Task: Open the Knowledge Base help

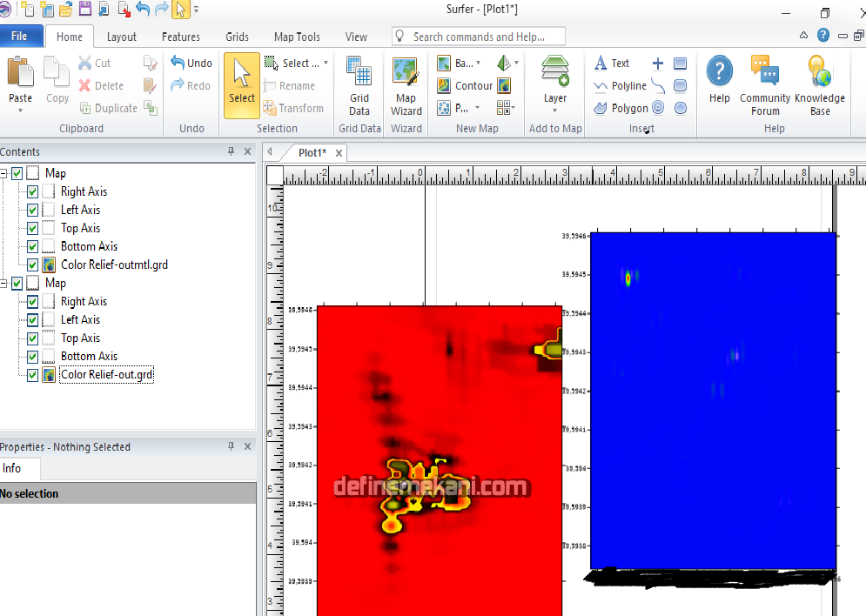Action: [x=820, y=86]
